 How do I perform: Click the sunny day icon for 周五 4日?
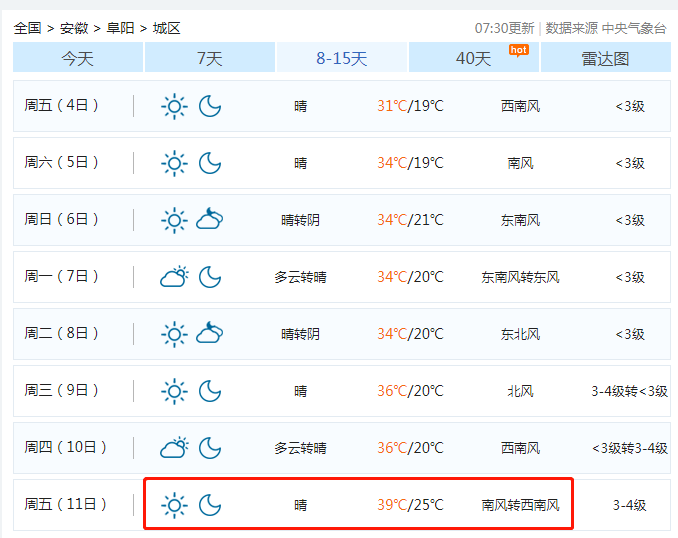174,106
